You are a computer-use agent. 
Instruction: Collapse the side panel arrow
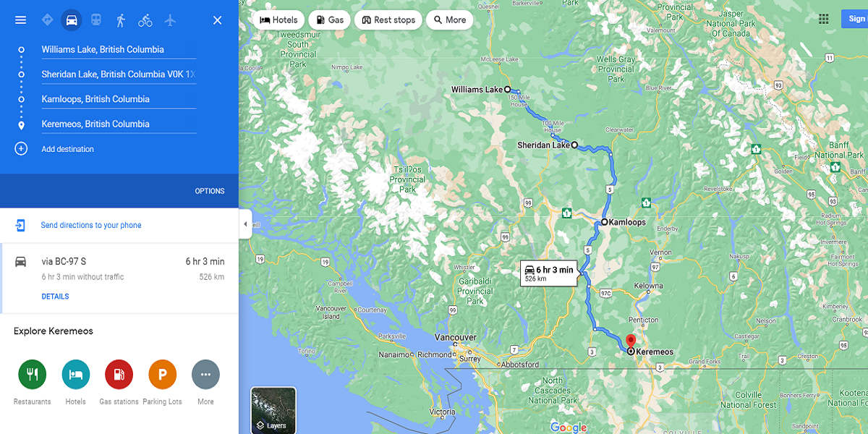pyautogui.click(x=244, y=224)
